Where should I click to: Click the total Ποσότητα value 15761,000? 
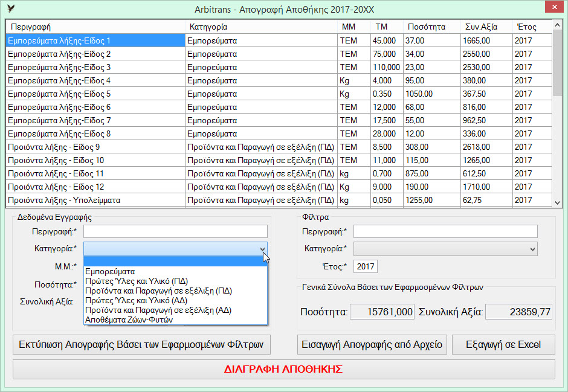click(382, 312)
